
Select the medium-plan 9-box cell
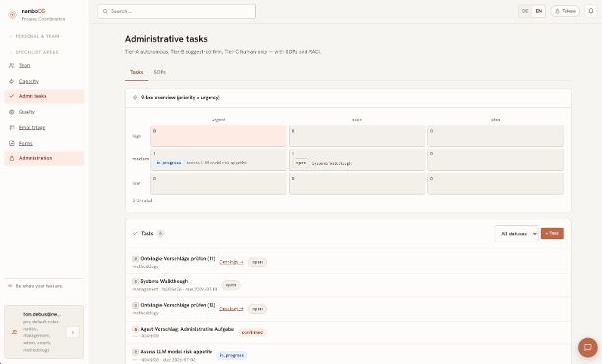click(495, 159)
